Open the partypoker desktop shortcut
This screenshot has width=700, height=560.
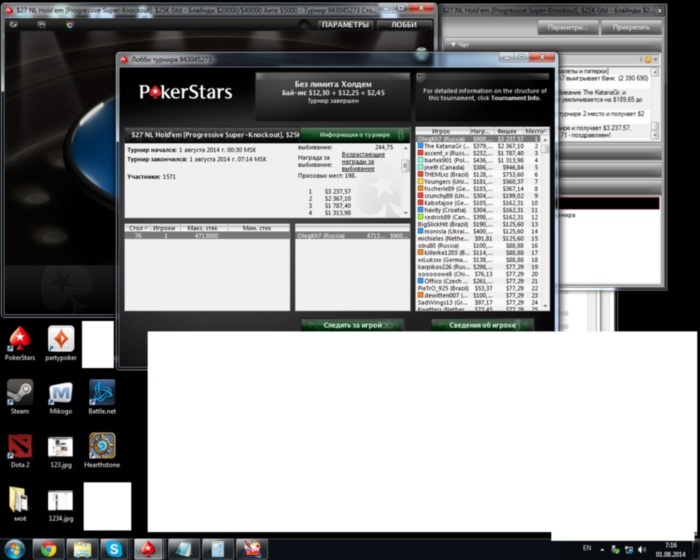pos(61,343)
